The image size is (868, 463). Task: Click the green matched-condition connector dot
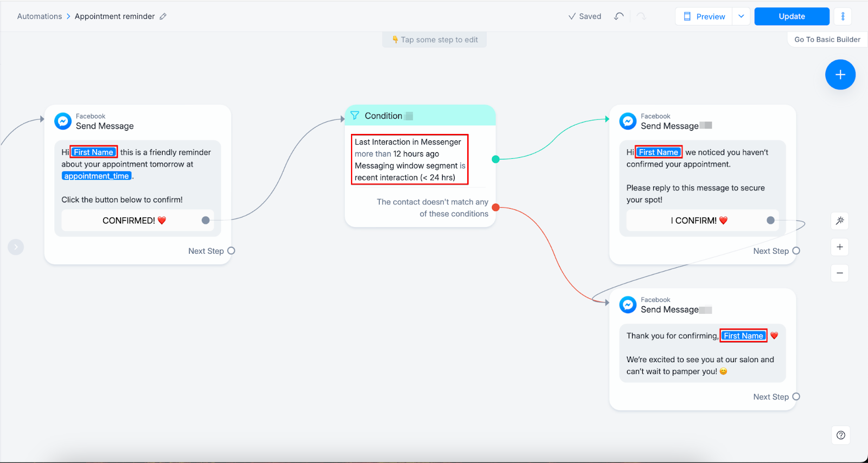495,159
